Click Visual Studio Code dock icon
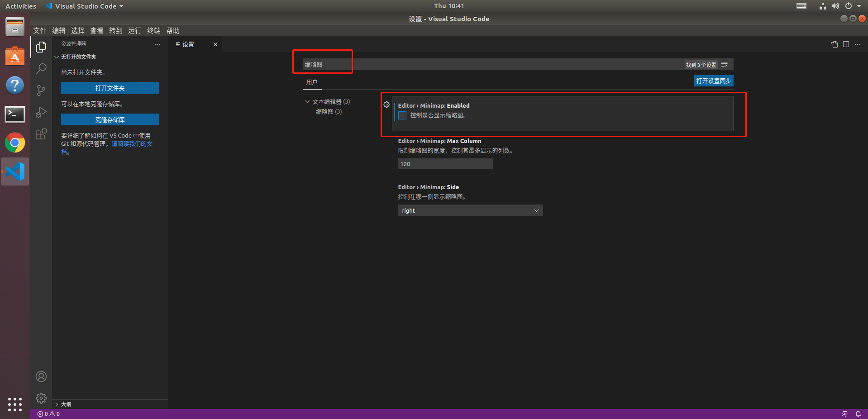 pyautogui.click(x=15, y=171)
